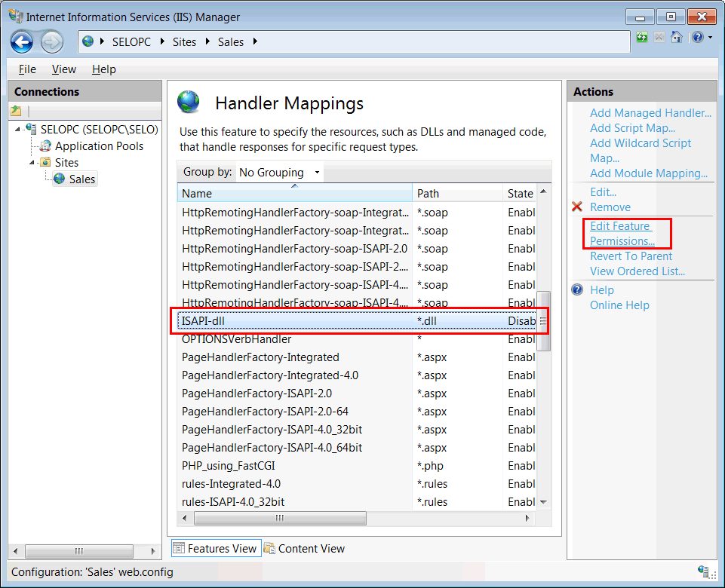
Task: Select the ISAPI-dll handler row
Action: click(357, 321)
